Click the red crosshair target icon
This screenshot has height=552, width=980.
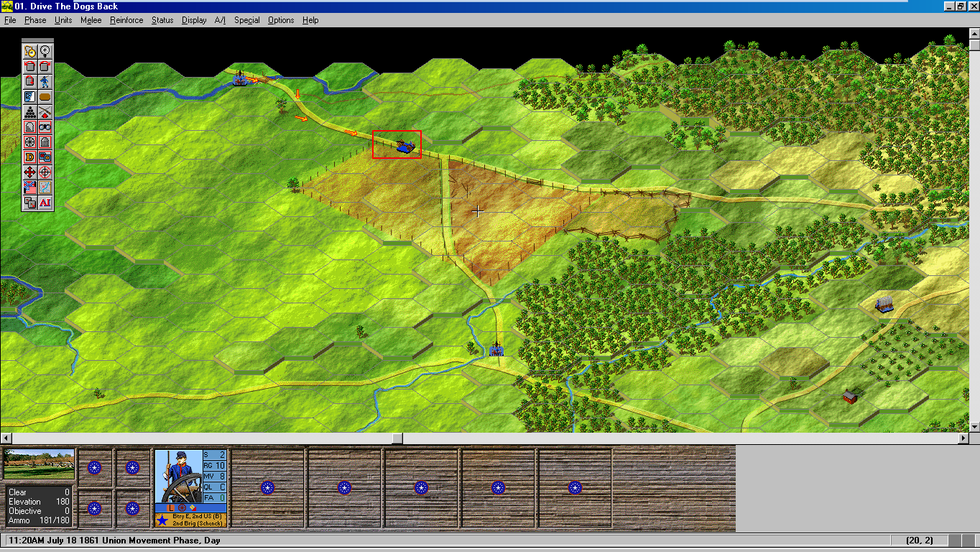point(45,172)
